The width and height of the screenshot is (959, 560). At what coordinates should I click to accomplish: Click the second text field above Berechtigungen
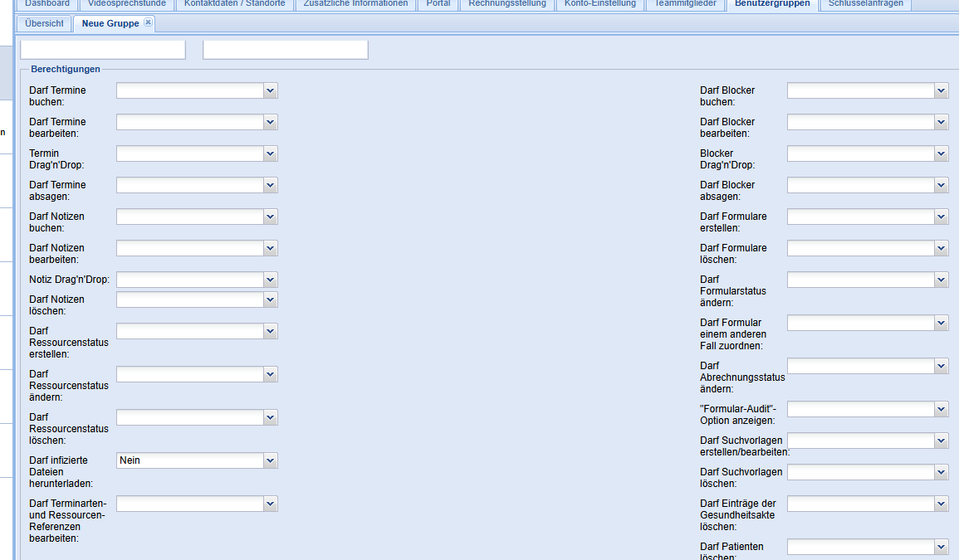(285, 50)
